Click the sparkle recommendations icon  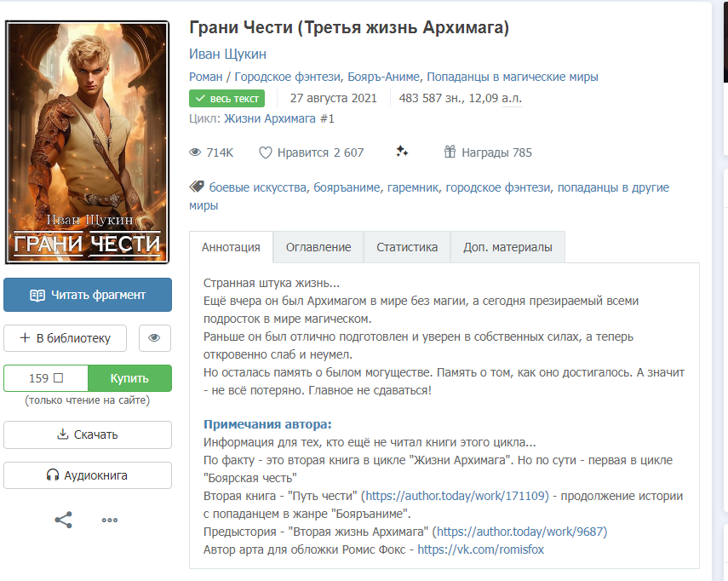(x=402, y=152)
